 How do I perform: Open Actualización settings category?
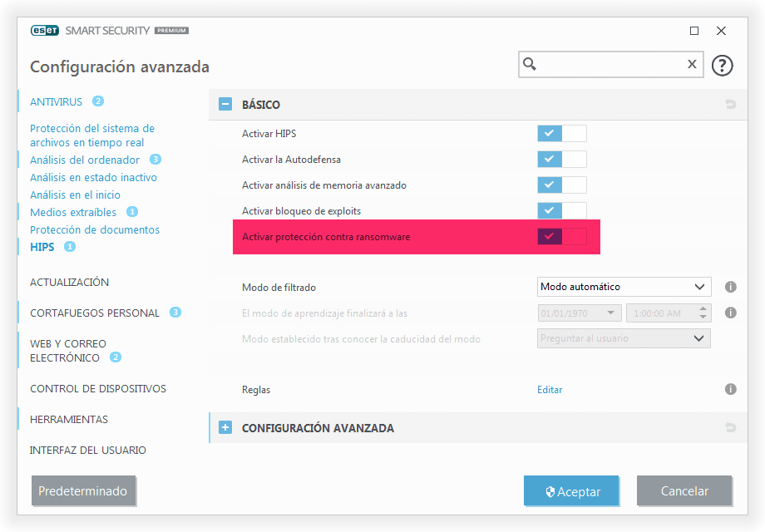pyautogui.click(x=69, y=283)
